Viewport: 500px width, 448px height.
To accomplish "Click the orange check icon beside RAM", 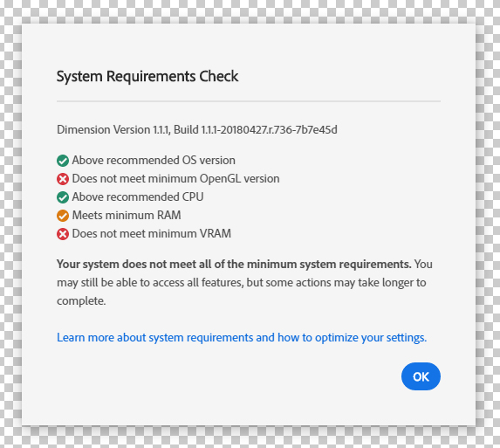I will click(63, 216).
